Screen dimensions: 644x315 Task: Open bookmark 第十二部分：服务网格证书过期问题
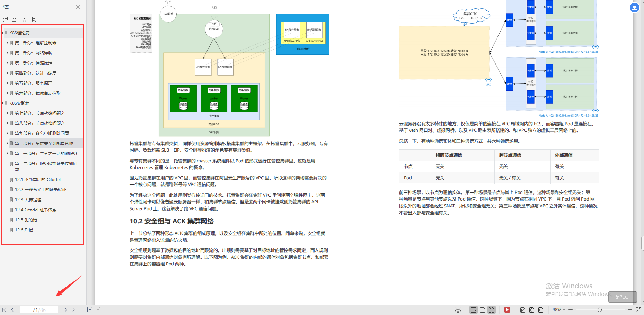point(46,167)
